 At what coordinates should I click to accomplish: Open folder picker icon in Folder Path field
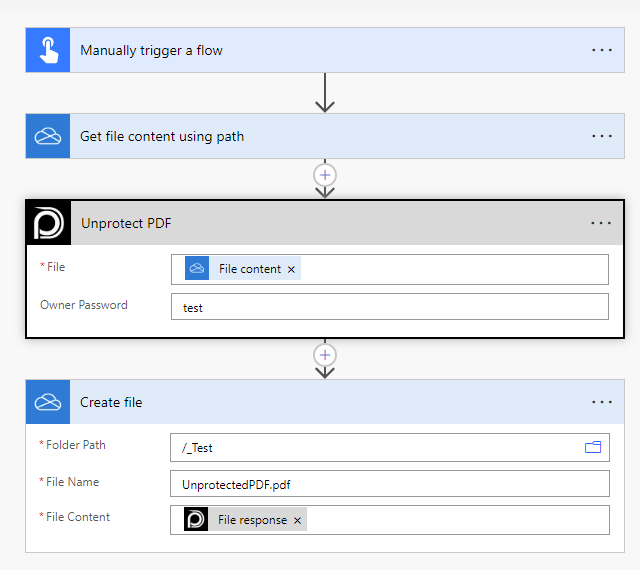(x=593, y=447)
